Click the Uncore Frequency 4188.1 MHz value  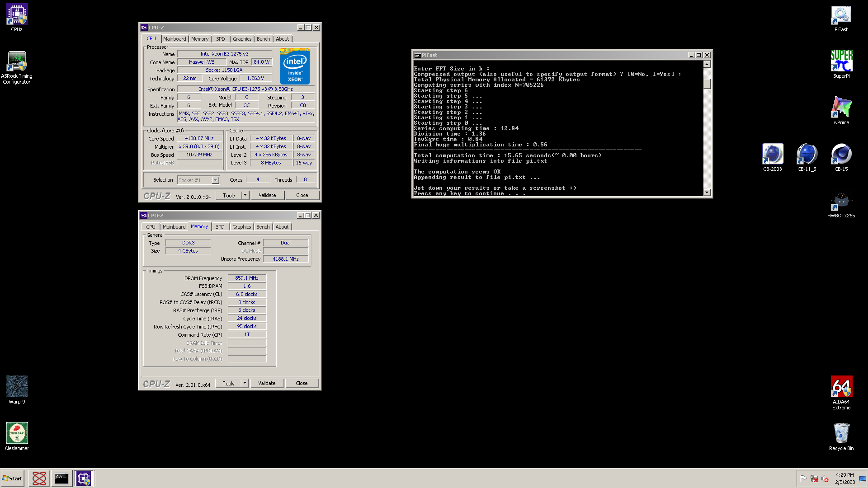286,259
